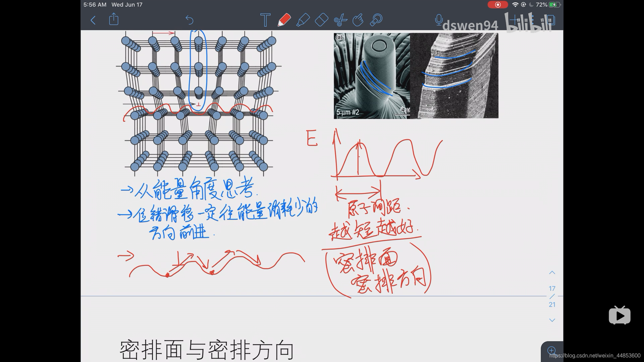This screenshot has width=644, height=362.
Task: Tap the bilibili play button overlay
Action: pos(620,315)
